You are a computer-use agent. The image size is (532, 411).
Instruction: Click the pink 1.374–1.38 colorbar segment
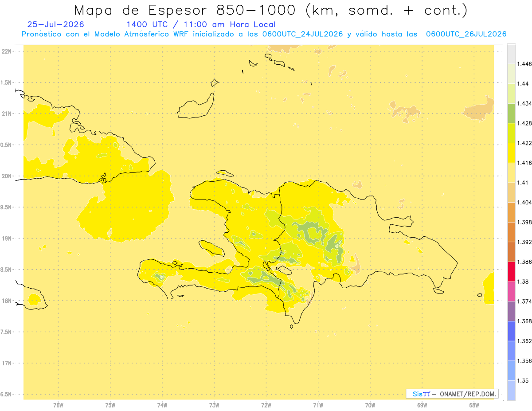pos(511,291)
